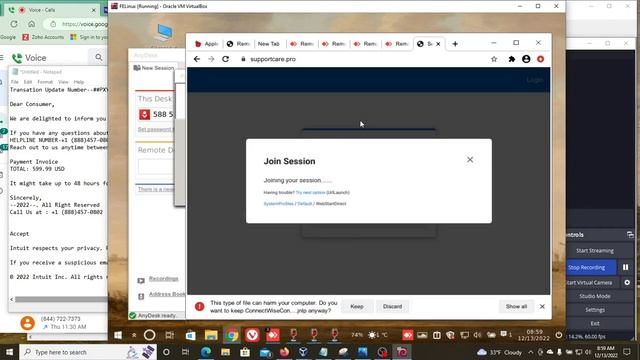Viewport: 640px width, 360px height.
Task: Expand host system tray hidden icons
Action: [x=531, y=352]
